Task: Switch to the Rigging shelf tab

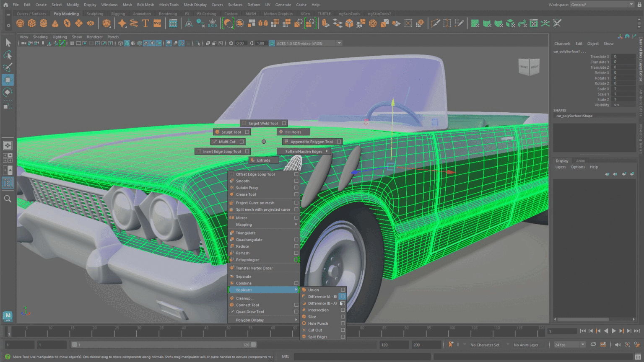Action: coord(118,14)
